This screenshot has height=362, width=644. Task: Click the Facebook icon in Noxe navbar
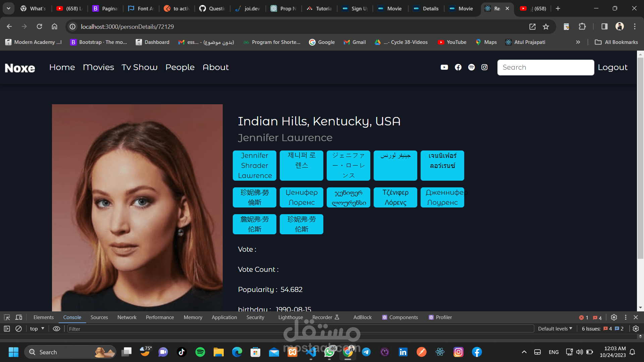[458, 67]
